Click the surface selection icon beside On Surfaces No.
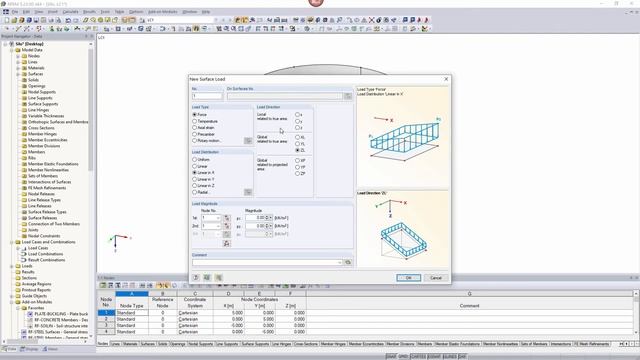 coord(348,96)
